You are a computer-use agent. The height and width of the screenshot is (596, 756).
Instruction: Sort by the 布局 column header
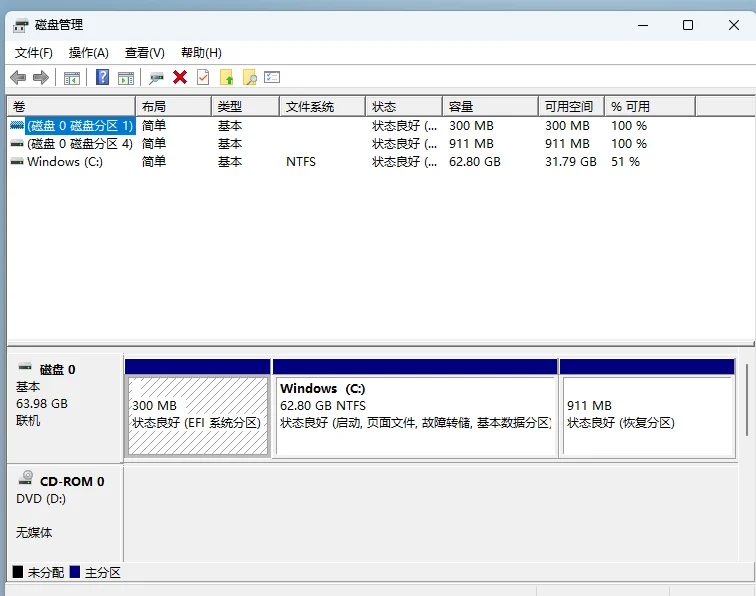[x=174, y=107]
